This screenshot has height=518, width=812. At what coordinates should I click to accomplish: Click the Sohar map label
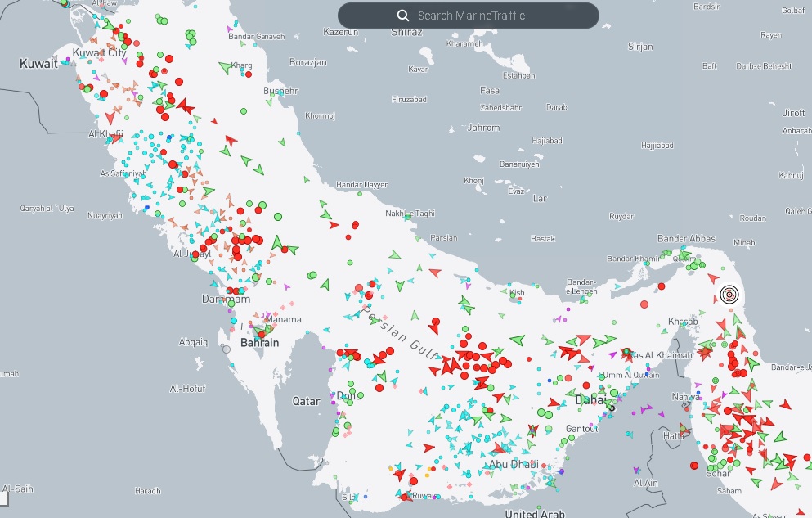[718, 473]
